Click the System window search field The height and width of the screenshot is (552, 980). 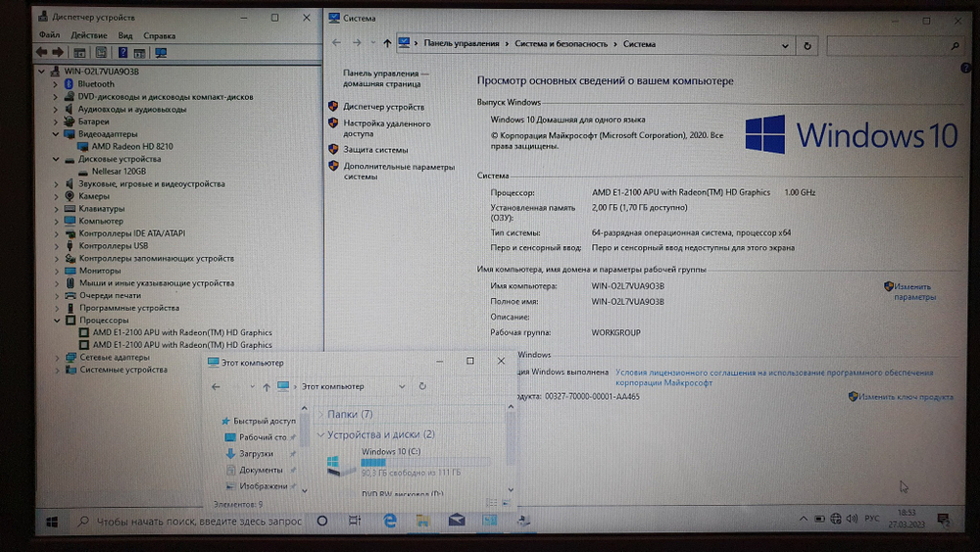(894, 46)
